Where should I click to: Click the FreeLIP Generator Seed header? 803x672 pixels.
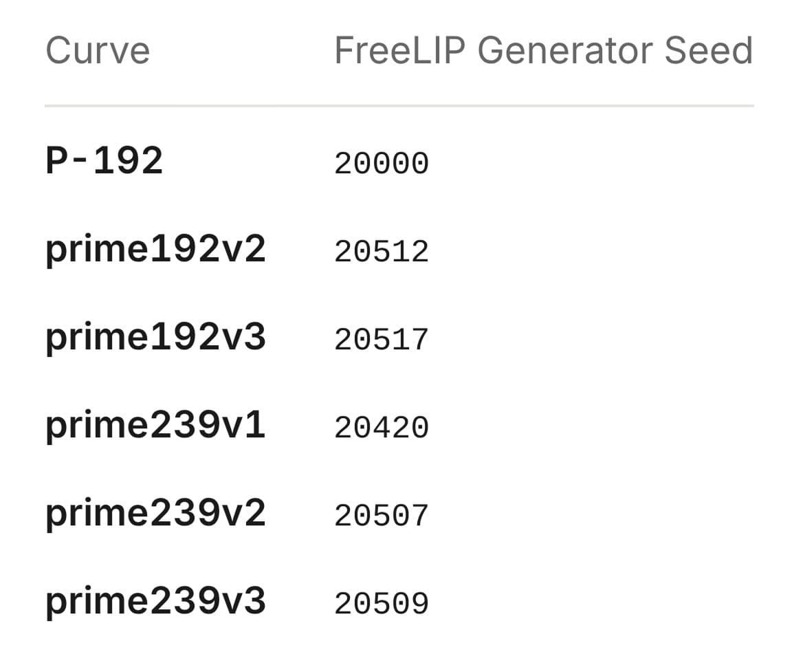(x=544, y=51)
